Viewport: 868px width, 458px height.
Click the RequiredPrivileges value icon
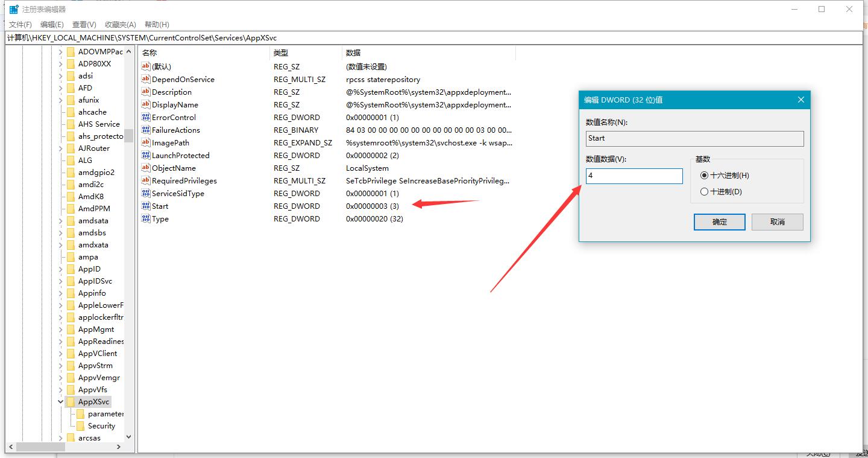pyautogui.click(x=146, y=180)
